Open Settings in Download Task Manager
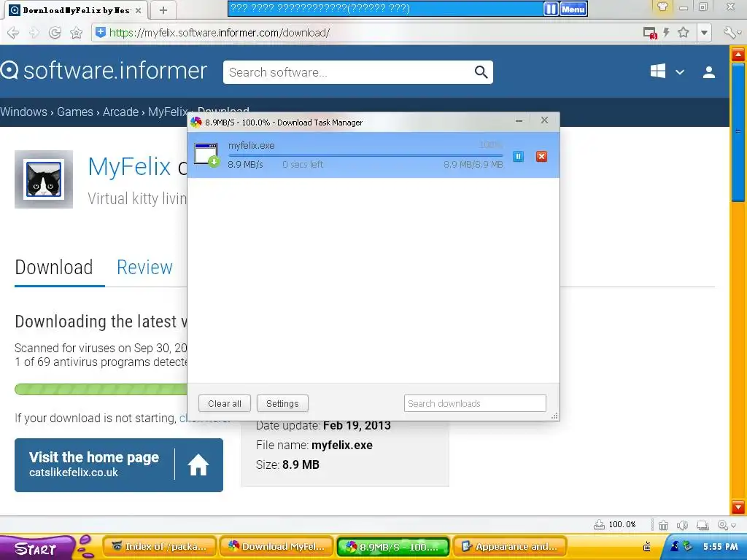Image resolution: width=747 pixels, height=560 pixels. 282,403
